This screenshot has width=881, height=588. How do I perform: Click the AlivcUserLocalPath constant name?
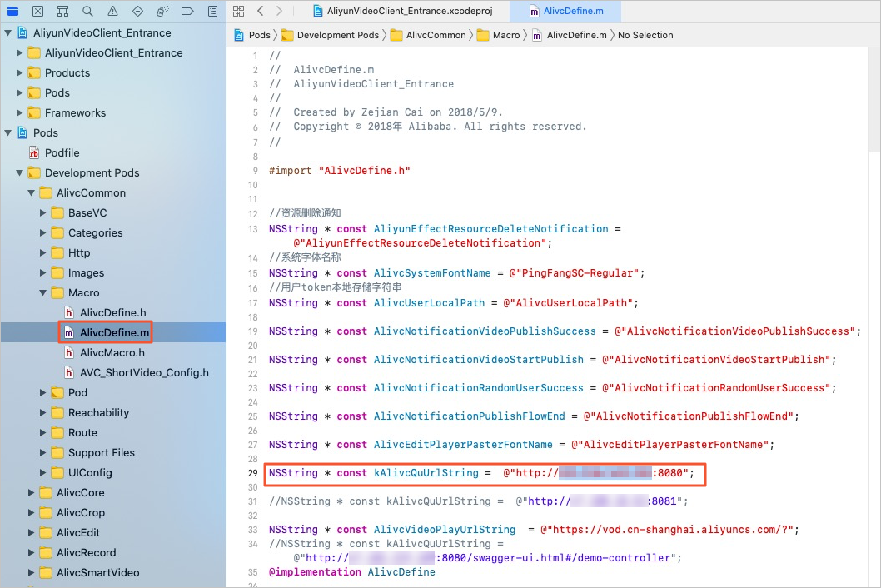tap(430, 303)
